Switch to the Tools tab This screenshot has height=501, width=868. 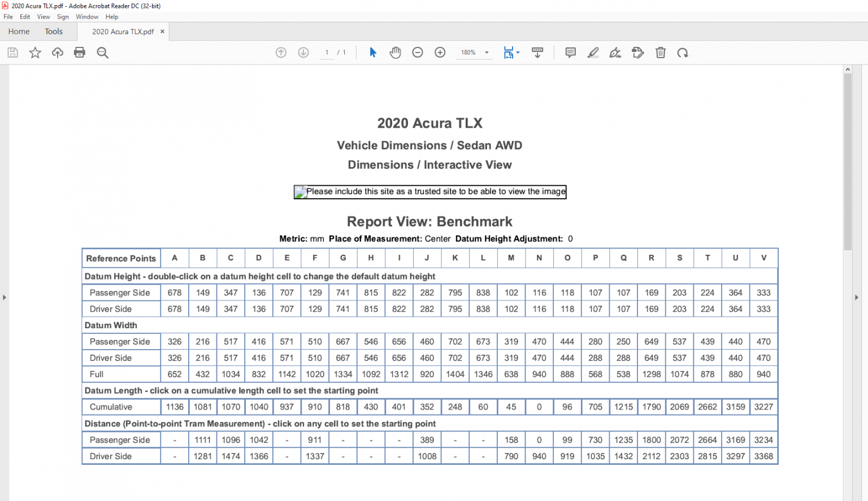54,31
